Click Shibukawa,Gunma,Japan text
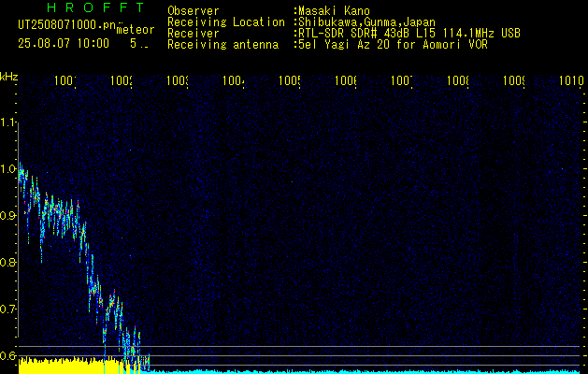Screen dimensions: 588x374 (365, 22)
